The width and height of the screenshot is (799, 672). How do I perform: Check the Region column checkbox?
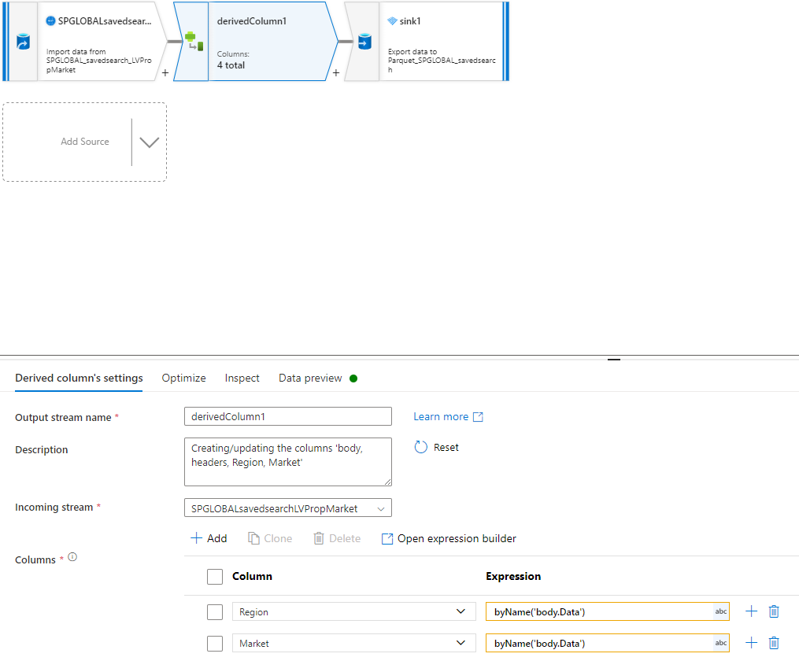pos(215,612)
